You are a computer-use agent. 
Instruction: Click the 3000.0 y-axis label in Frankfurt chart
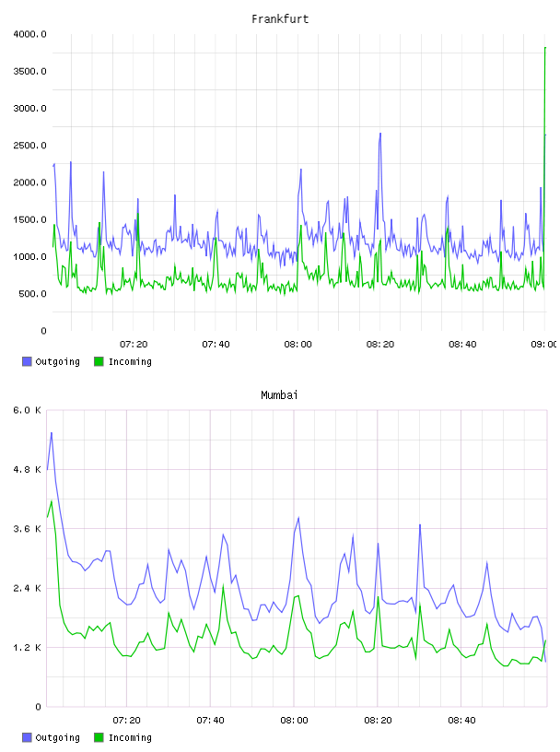click(30, 109)
